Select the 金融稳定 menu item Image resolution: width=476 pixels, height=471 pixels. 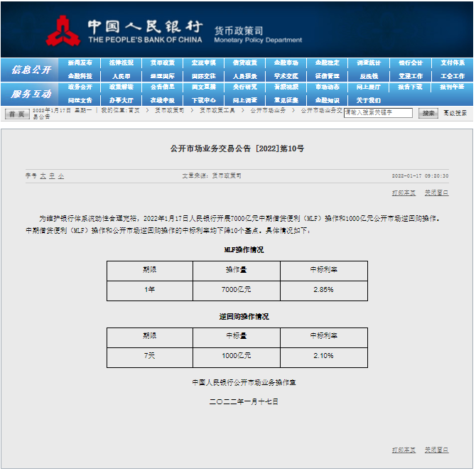[x=328, y=63]
